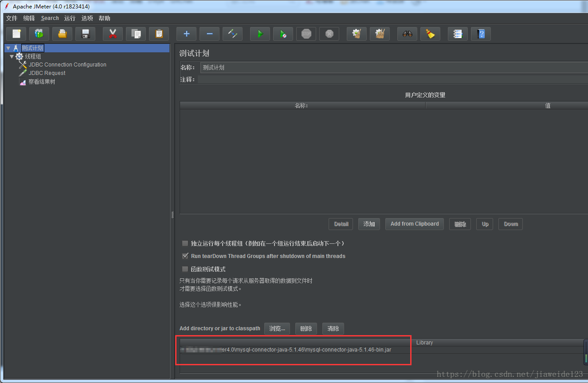Click the Open file folder icon
This screenshot has height=383, width=588.
(63, 34)
